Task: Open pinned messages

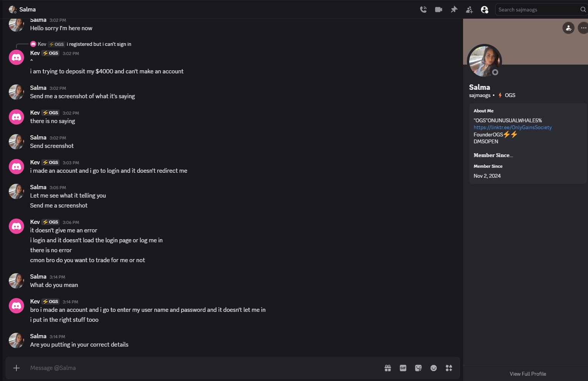Action: coord(454,10)
